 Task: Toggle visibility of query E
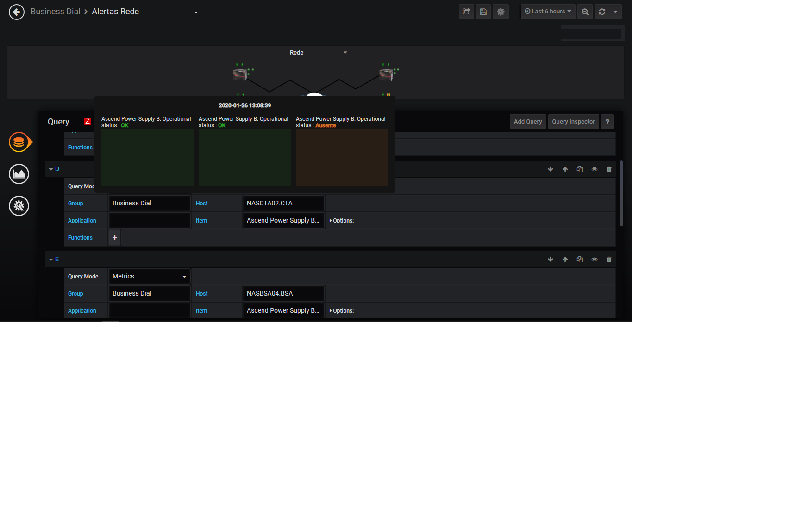point(595,260)
